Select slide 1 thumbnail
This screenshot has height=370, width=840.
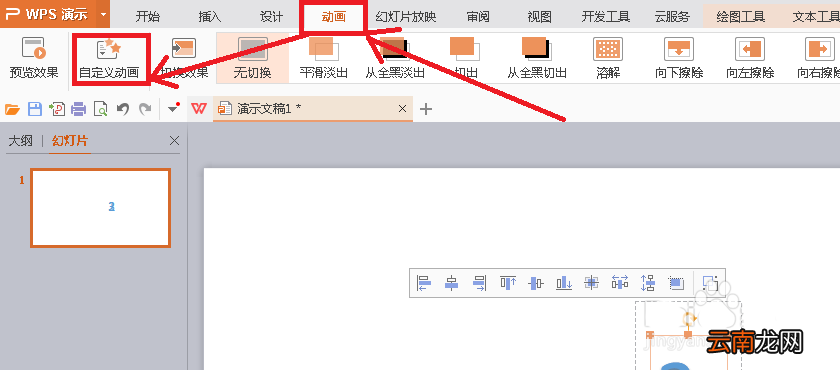point(101,208)
